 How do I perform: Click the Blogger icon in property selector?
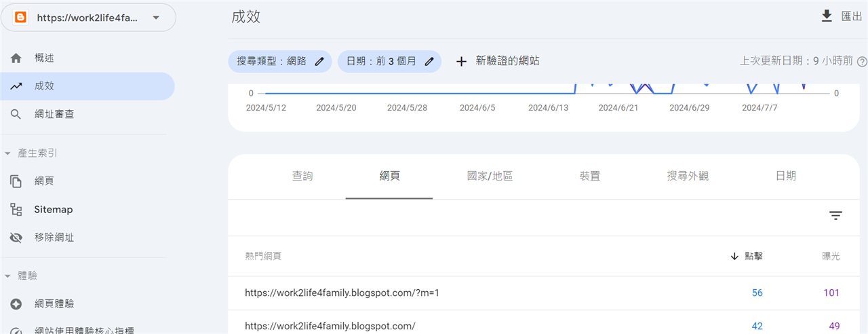coord(20,18)
